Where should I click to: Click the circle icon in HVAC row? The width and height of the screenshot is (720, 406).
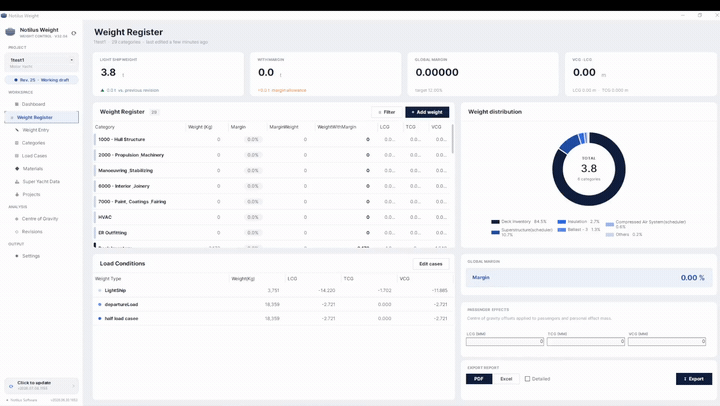tap(368, 217)
